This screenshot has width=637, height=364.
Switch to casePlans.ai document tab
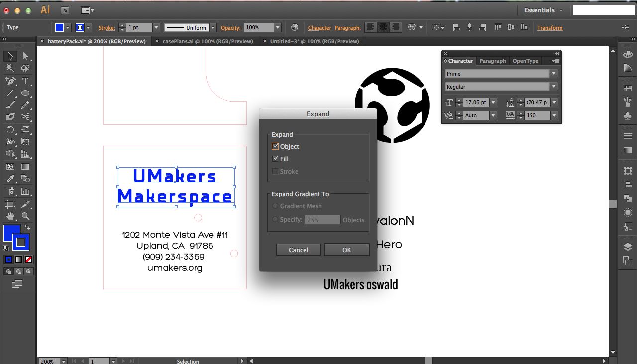pyautogui.click(x=208, y=42)
